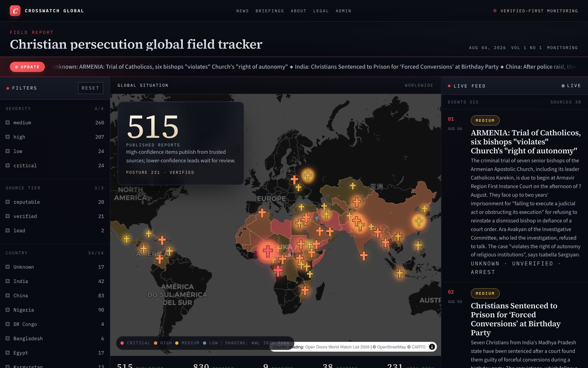
Task: Click the CRITICAL red legend dot
Action: [122, 343]
